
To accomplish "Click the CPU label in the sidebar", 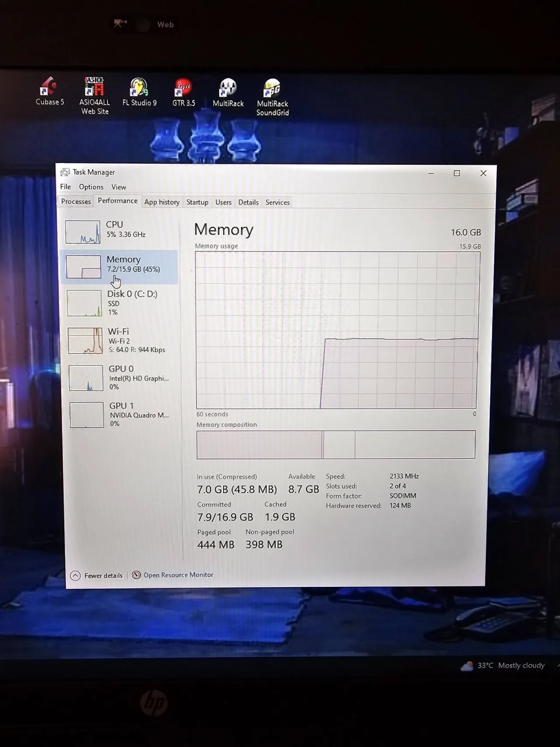I will tap(115, 224).
